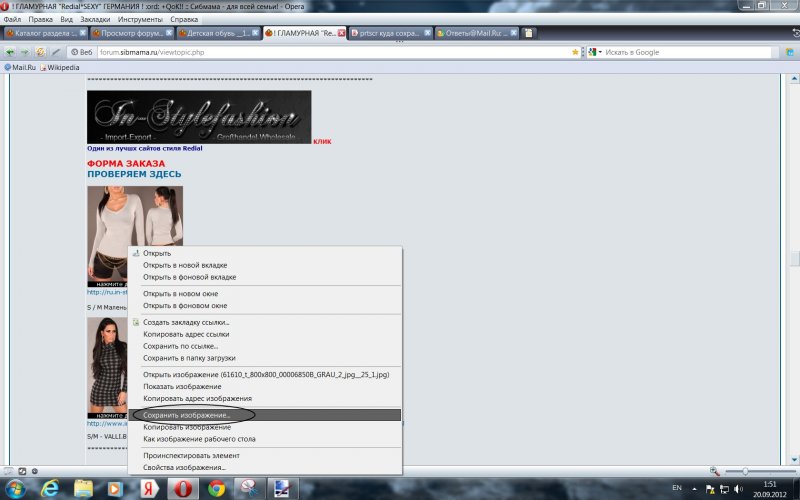
Task: Close the 'Просмотр форум' tab
Action: click(x=169, y=33)
